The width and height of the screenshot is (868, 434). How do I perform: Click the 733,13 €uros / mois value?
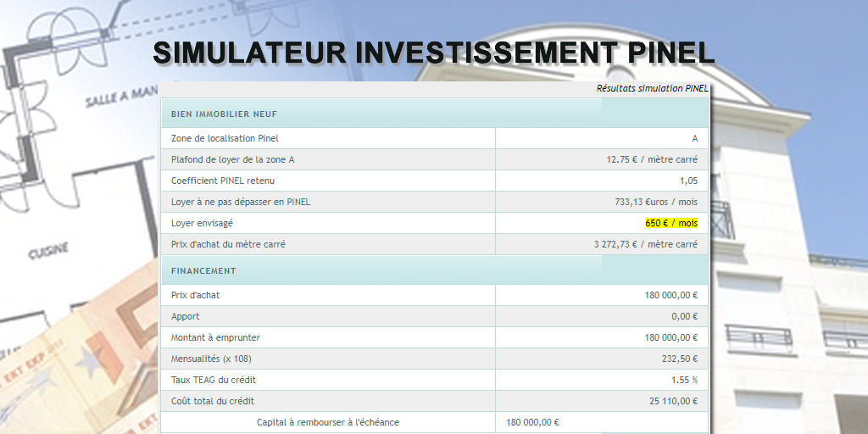pyautogui.click(x=656, y=202)
